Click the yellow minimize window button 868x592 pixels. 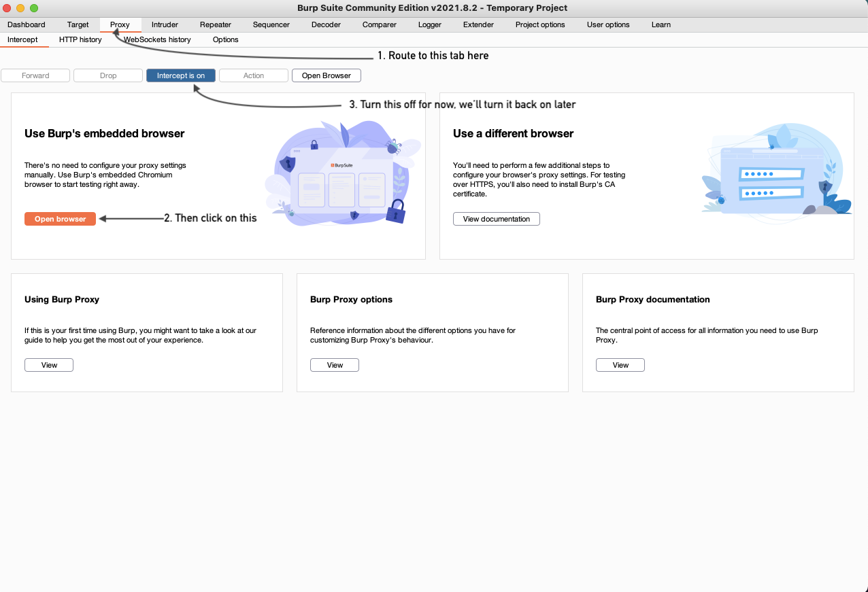tap(20, 8)
